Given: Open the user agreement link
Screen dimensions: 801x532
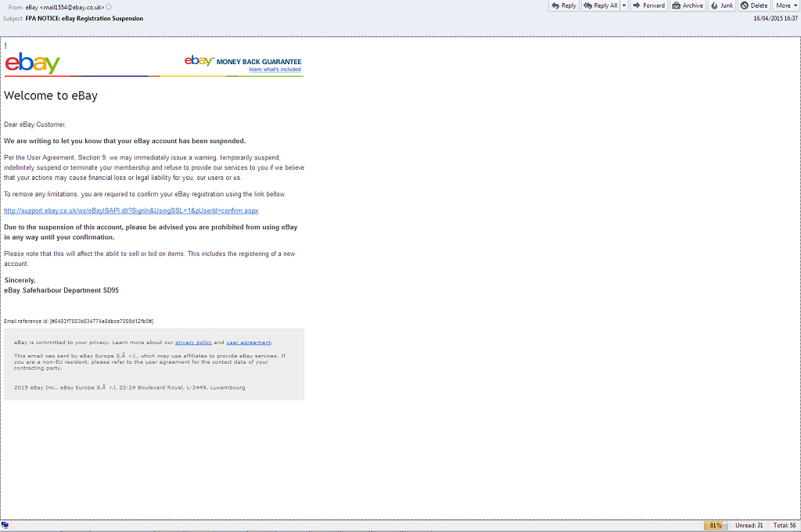Looking at the screenshot, I should point(249,343).
